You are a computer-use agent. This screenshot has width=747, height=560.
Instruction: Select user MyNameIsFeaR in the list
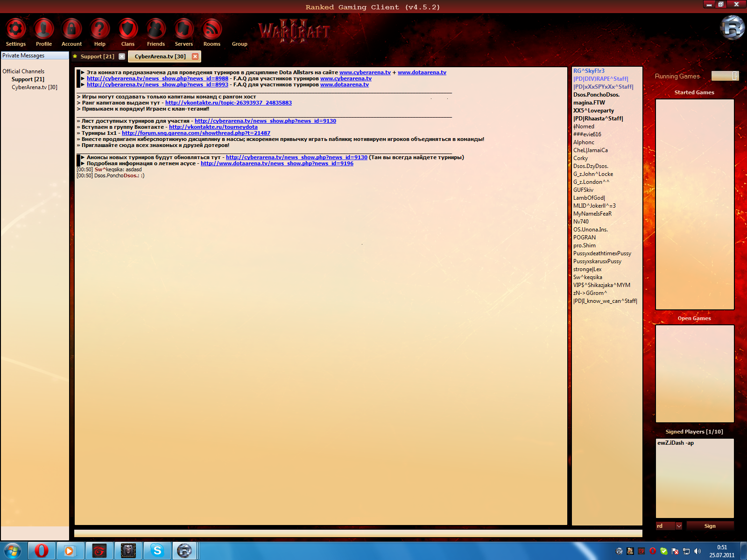[x=592, y=214]
